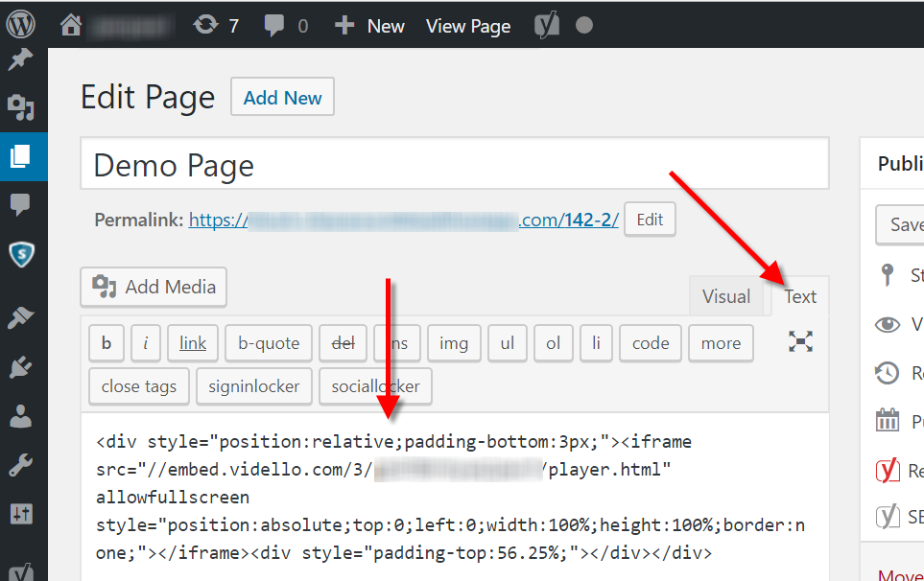Open Users icon in left sidebar
Image resolution: width=924 pixels, height=581 pixels.
pyautogui.click(x=21, y=417)
